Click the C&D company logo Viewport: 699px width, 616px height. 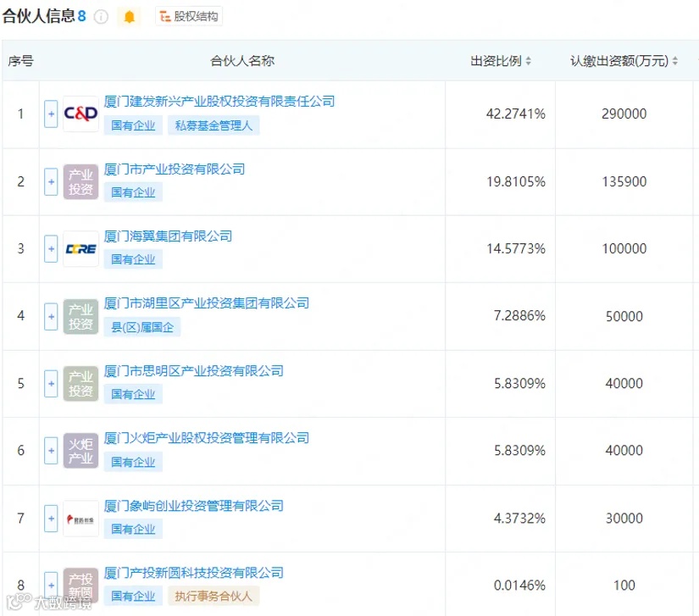(x=80, y=114)
